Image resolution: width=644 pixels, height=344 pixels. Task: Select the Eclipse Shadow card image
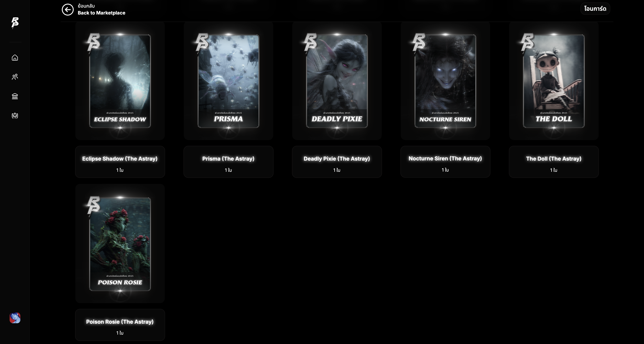click(x=120, y=81)
